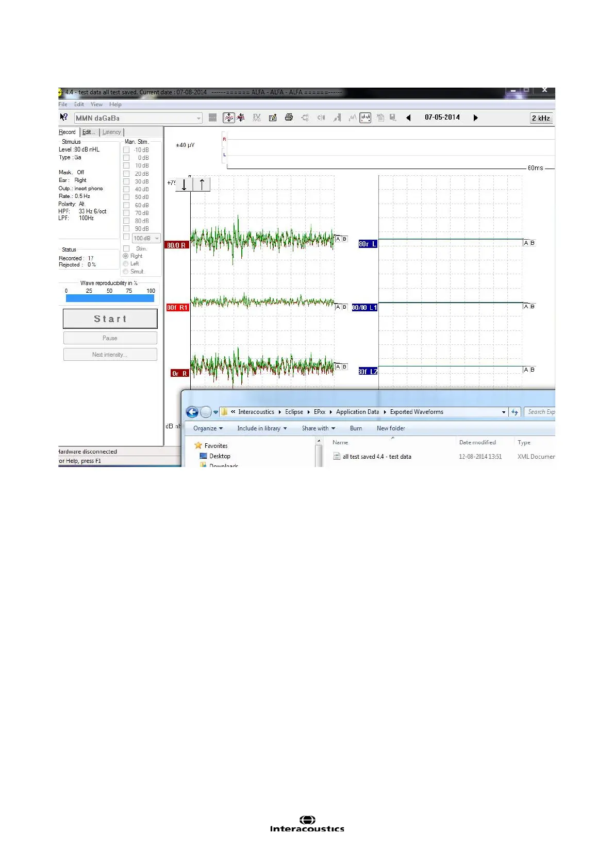This screenshot has width=614, height=868.
Task: Check the 40 dB stimulus checkbox
Action: 126,189
